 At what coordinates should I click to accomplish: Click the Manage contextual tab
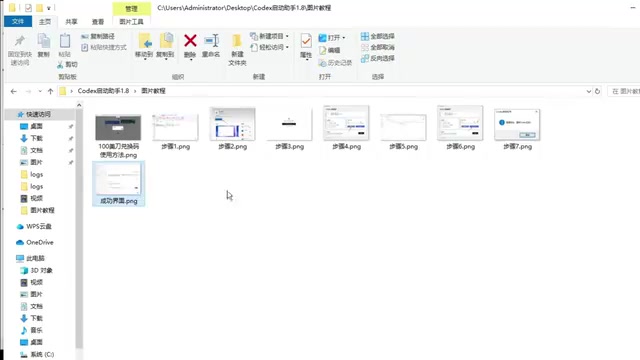(x=131, y=8)
